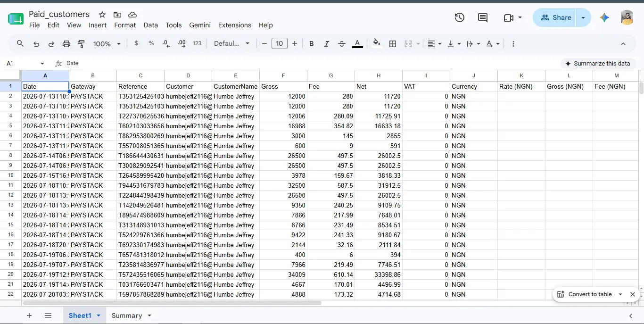Viewport: 644px width, 324px height.
Task: Close the Convert to table prompt
Action: coord(633,294)
